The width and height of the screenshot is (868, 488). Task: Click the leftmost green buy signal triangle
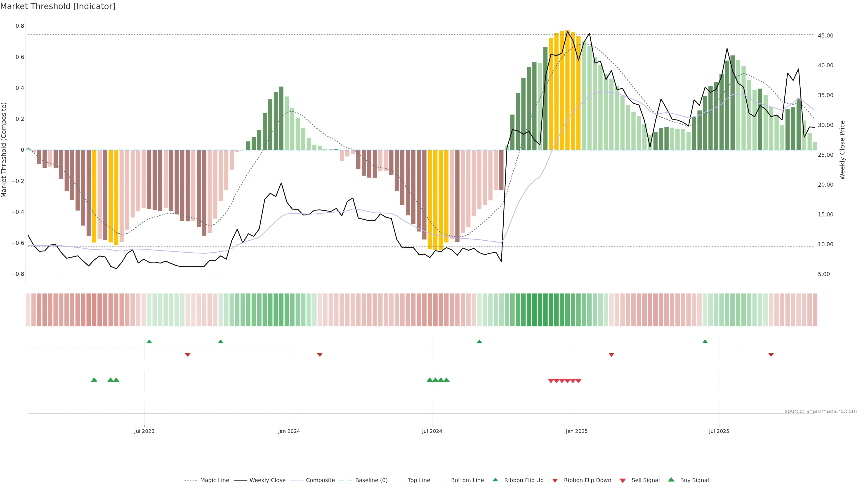[94, 380]
